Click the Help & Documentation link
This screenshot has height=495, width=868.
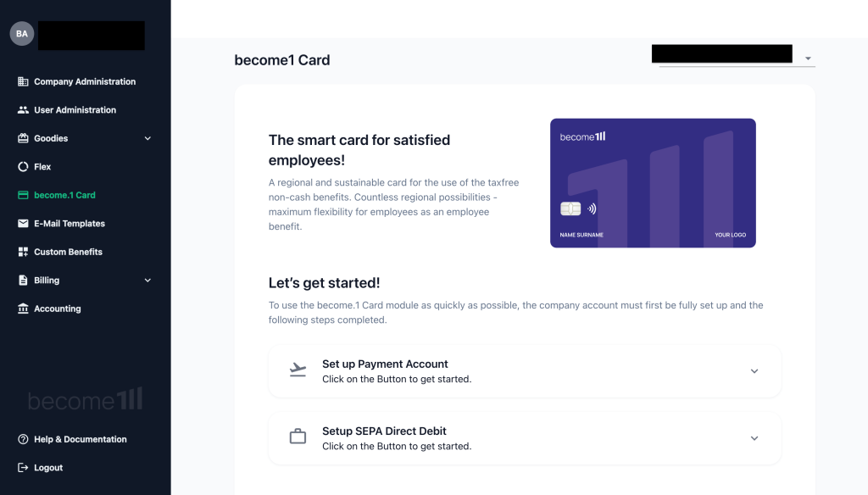81,439
